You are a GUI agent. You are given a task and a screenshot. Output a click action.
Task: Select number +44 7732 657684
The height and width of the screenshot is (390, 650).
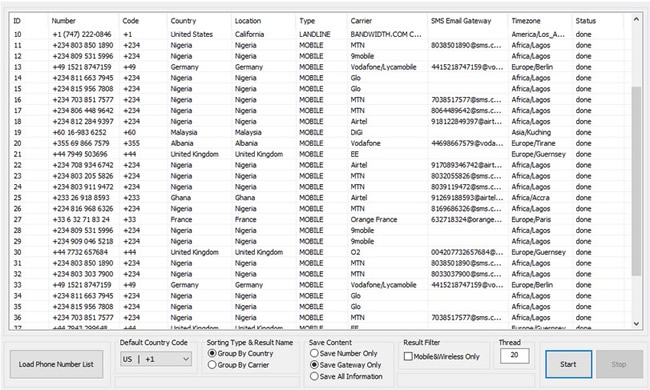coord(80,252)
